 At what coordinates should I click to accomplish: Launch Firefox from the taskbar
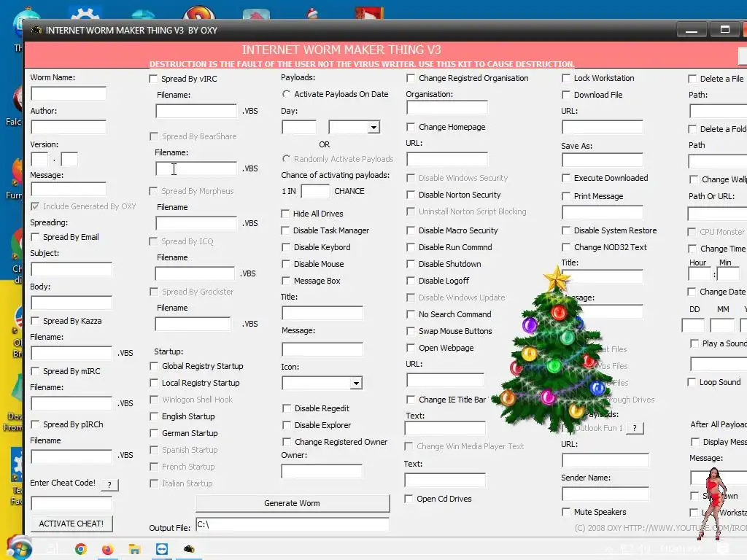coord(108,550)
